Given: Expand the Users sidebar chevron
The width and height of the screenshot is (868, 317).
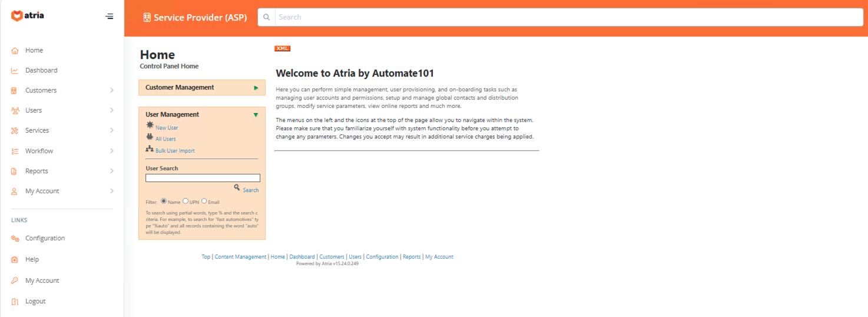Looking at the screenshot, I should pyautogui.click(x=112, y=111).
